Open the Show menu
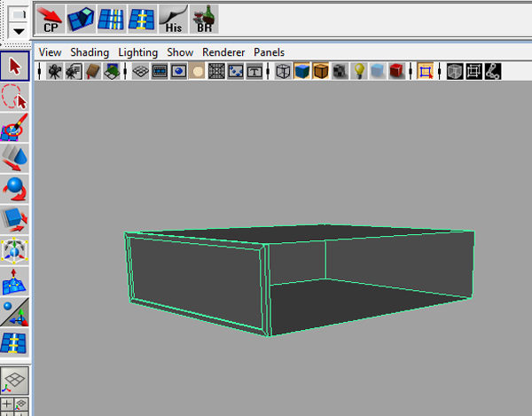 pos(180,52)
